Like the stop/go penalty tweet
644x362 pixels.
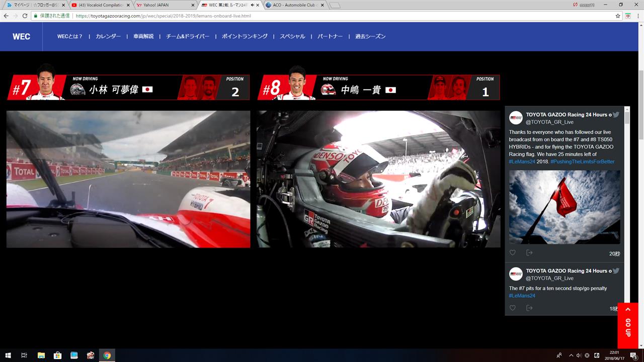513,308
